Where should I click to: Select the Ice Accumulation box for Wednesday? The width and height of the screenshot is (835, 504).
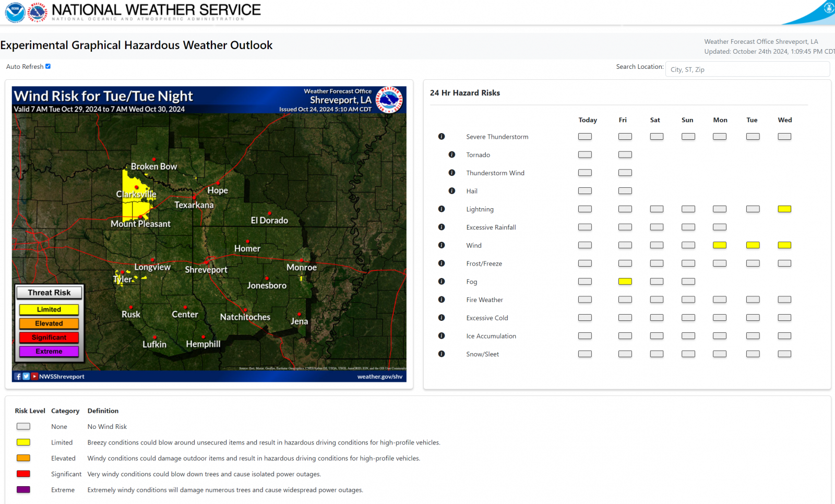784,335
